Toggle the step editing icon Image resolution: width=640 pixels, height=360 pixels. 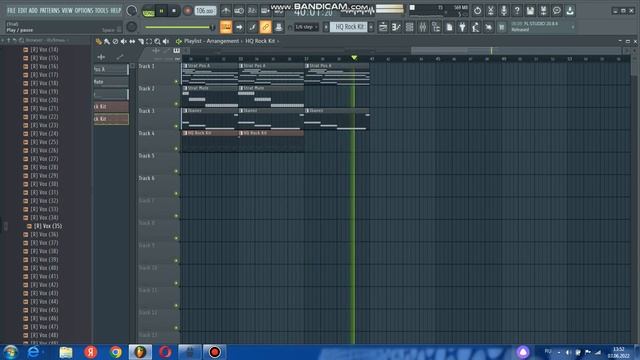click(x=252, y=27)
